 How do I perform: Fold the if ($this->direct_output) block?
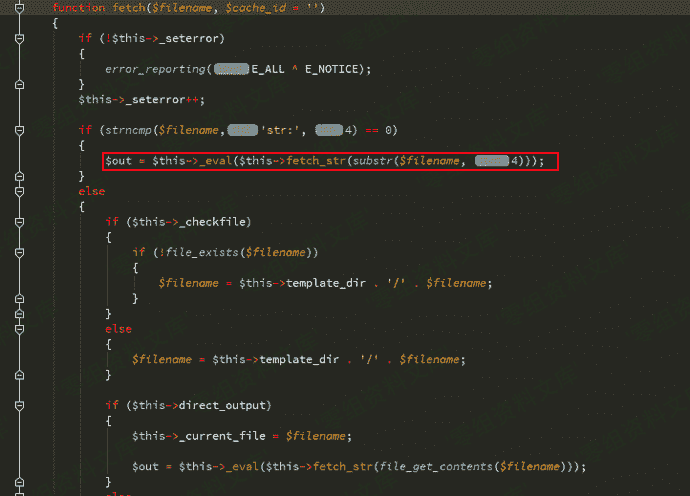(19, 405)
